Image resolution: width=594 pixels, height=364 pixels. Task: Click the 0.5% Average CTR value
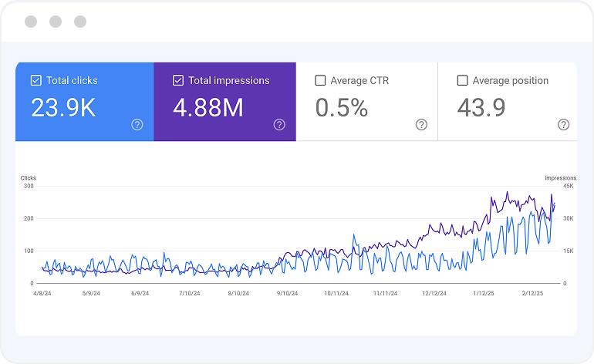[341, 108]
